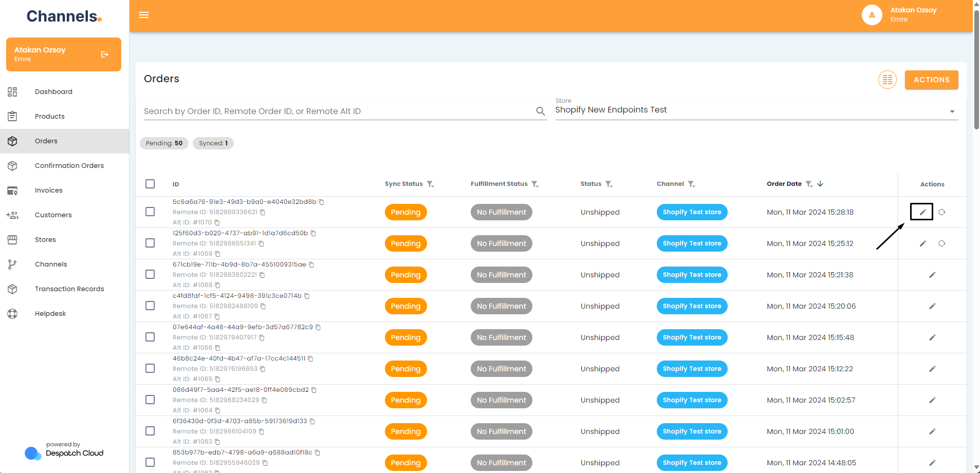Open Transaction Records in sidebar
This screenshot has height=473, width=980.
tap(64, 289)
